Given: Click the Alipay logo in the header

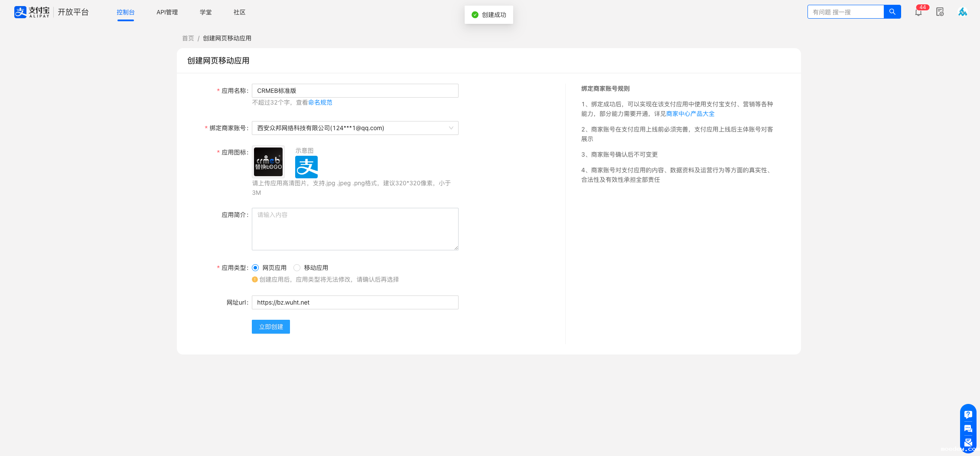Looking at the screenshot, I should [32, 12].
